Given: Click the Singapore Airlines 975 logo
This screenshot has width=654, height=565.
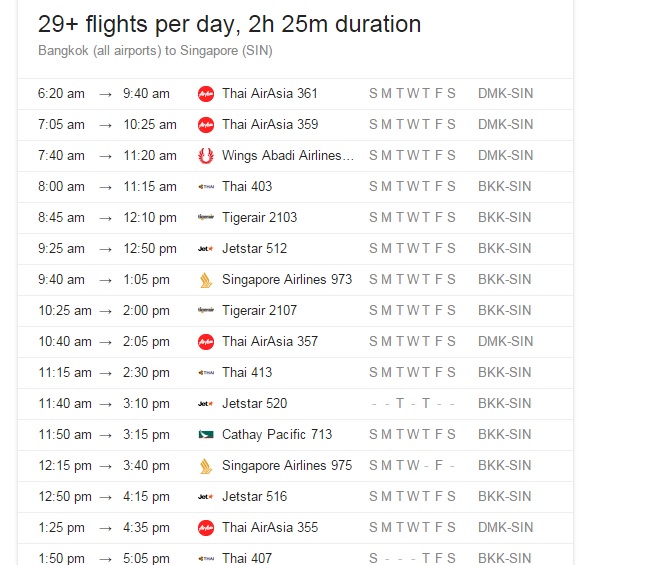Looking at the screenshot, I should click(x=206, y=466).
